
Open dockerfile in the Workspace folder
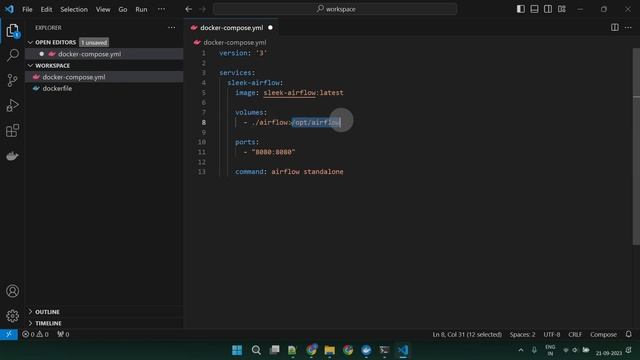coord(104,88)
